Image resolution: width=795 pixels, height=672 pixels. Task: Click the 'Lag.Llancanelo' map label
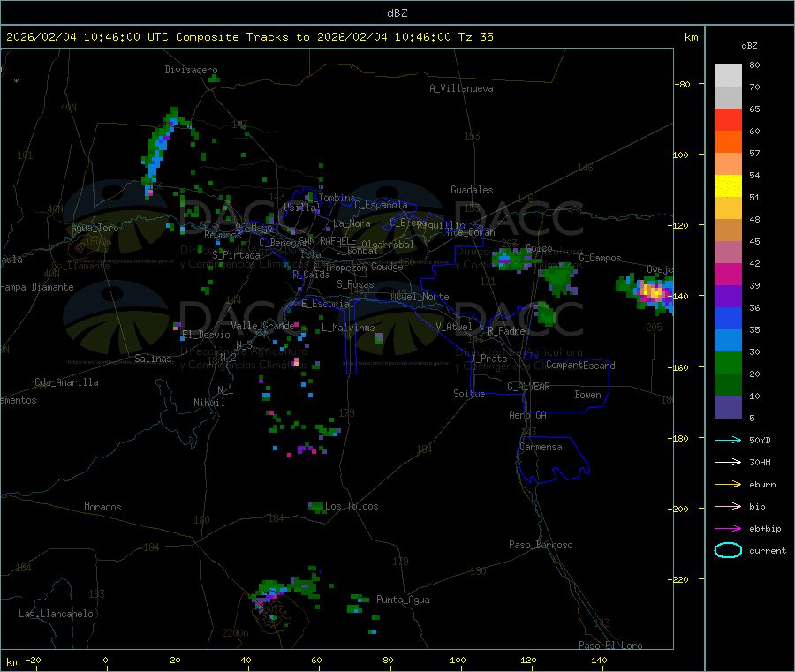coord(57,614)
